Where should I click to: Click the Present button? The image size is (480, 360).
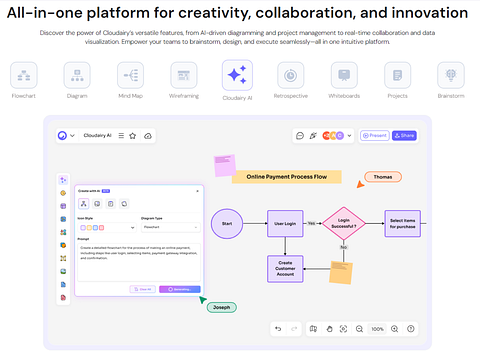tap(375, 135)
